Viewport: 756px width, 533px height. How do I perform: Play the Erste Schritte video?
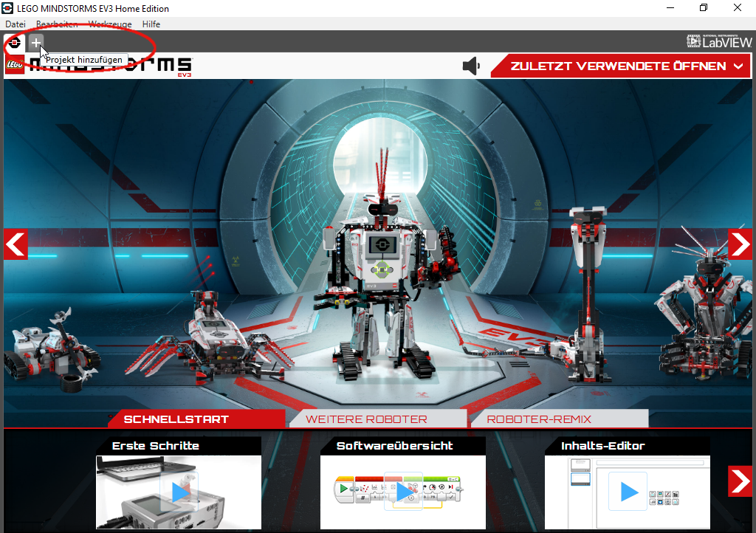pyautogui.click(x=179, y=492)
